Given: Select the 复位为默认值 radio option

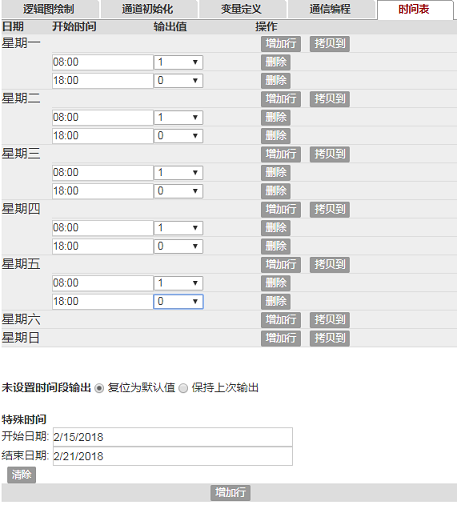Looking at the screenshot, I should (x=99, y=388).
